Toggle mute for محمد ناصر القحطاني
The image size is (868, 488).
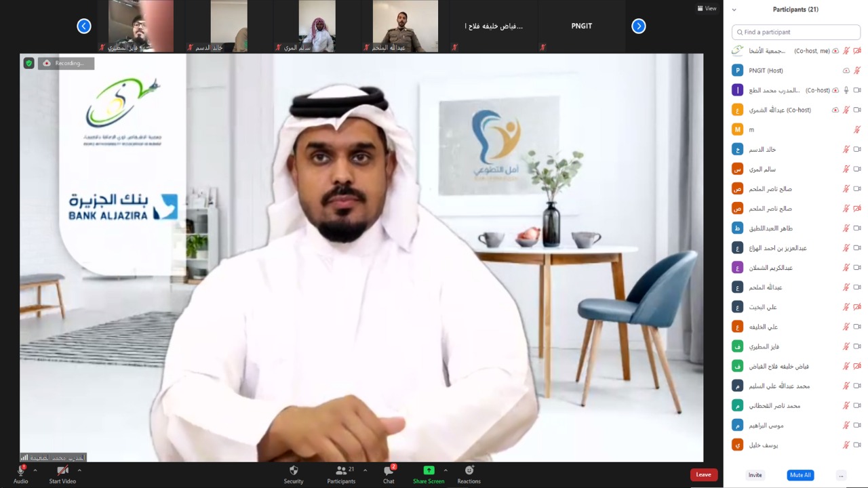pos(846,406)
